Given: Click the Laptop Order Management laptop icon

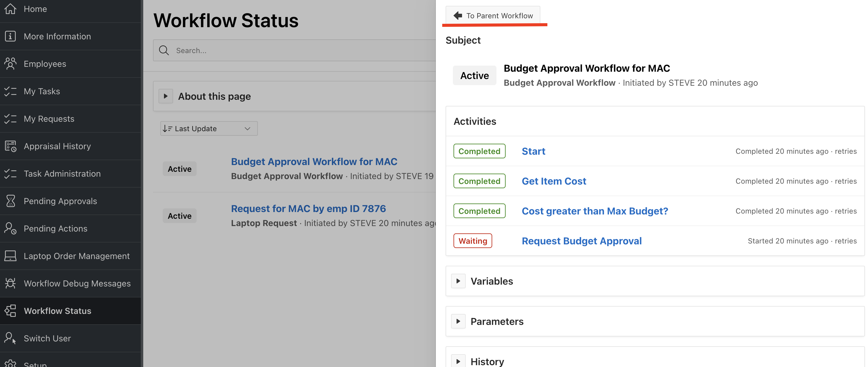Looking at the screenshot, I should 10,256.
